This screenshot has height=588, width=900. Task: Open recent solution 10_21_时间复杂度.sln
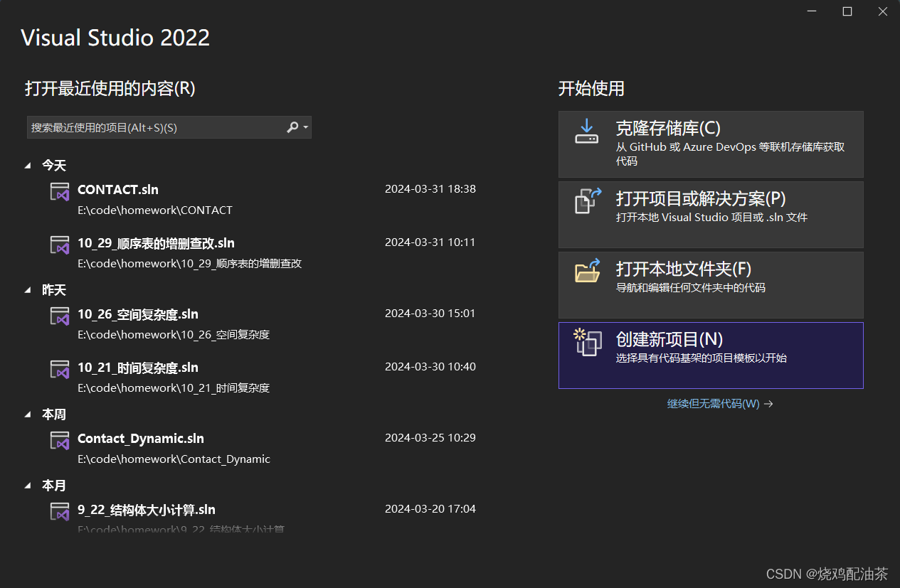point(138,368)
